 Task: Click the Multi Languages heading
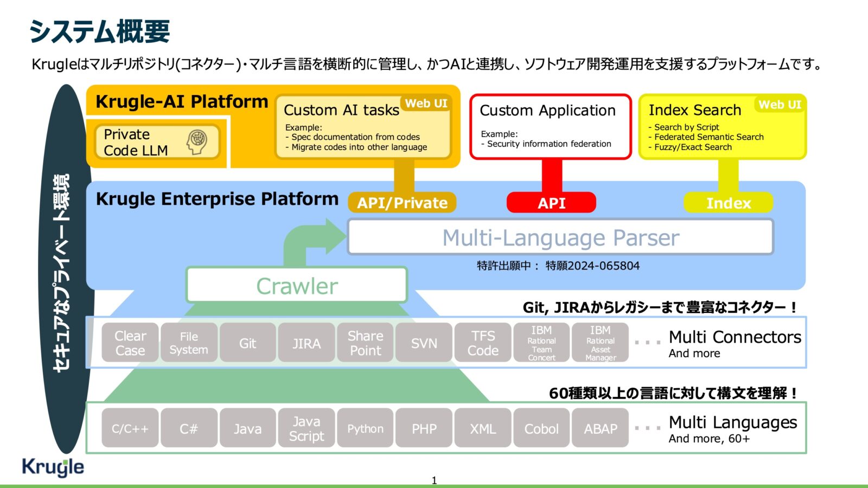(733, 422)
